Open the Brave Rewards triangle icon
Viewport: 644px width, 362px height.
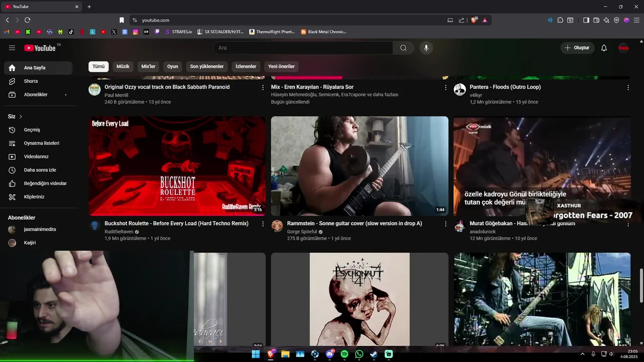coord(485,20)
